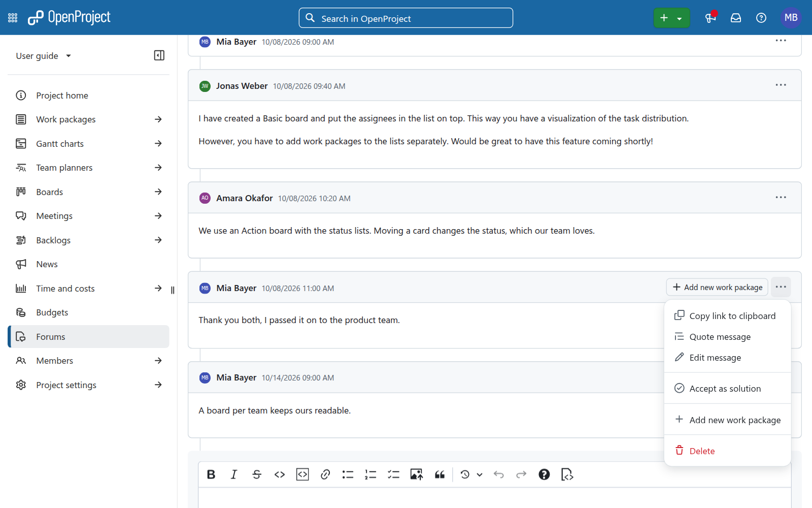Create a bulleted list

pyautogui.click(x=348, y=474)
